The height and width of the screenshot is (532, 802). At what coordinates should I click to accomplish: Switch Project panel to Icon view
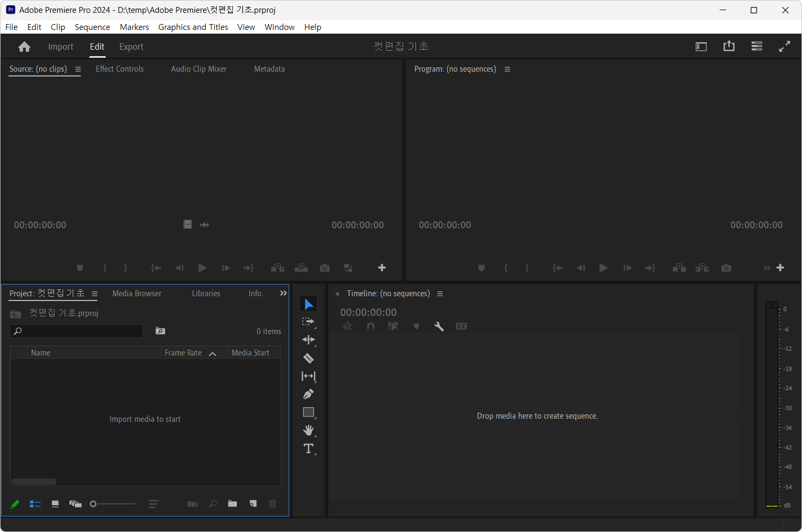(55, 504)
